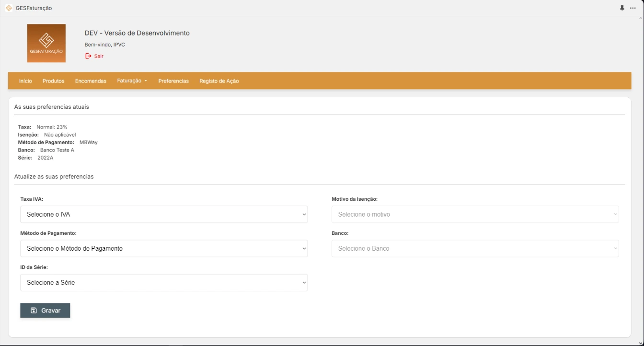Click the GESFATURAÇÃO company logo
644x346 pixels.
click(x=46, y=43)
